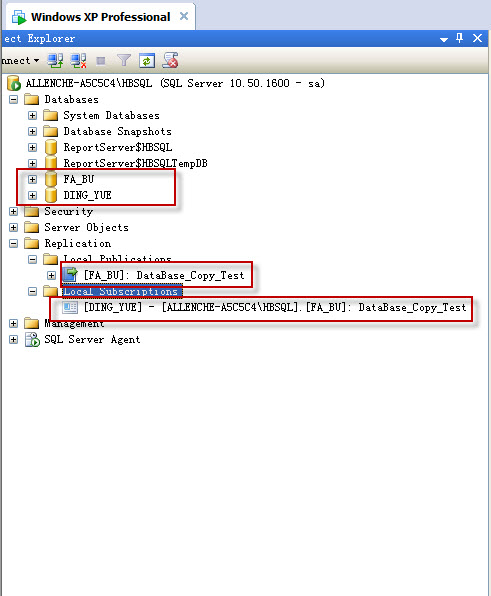
Task: Select the ReportServer$HBSQLTempDB database label
Action: tap(135, 163)
